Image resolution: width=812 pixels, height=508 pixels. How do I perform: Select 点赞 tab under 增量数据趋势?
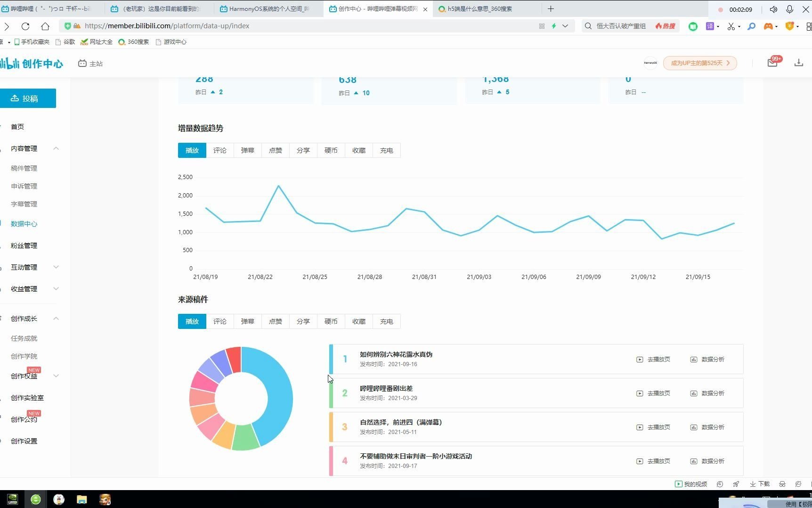tap(276, 150)
